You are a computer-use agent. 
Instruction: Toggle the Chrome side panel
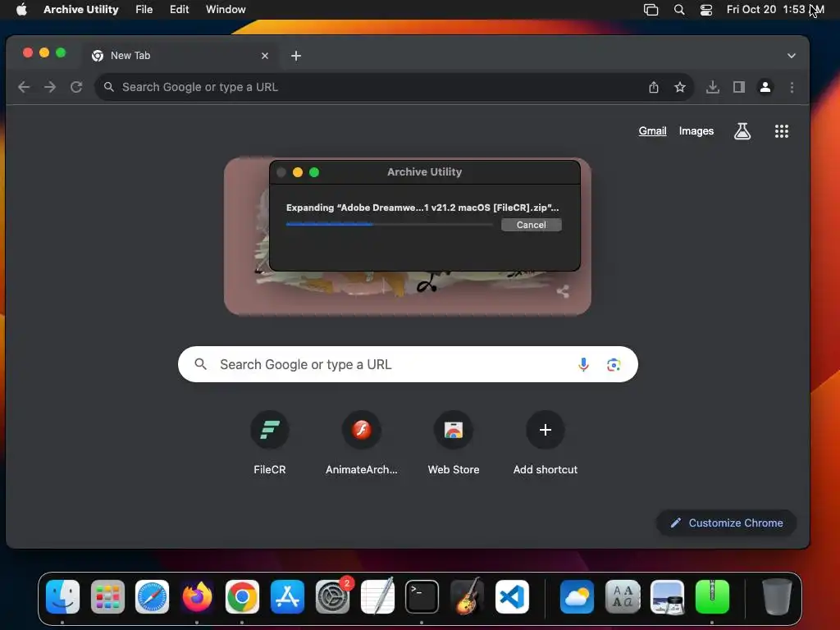point(739,87)
